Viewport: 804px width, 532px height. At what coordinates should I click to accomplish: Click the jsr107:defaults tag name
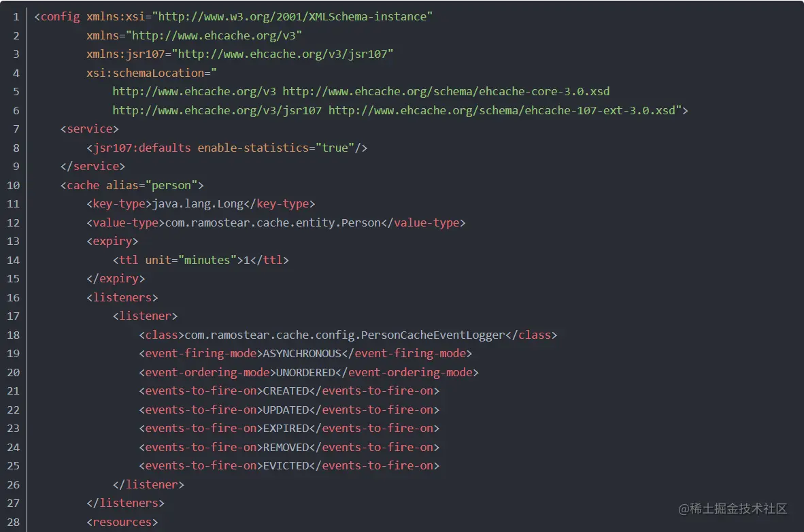click(x=141, y=148)
